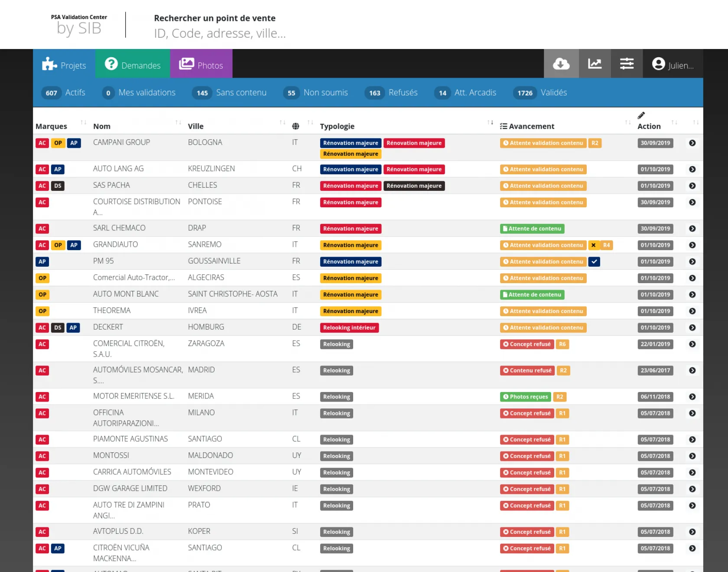Open arrow icon for CAMPANI GROUP row
Image resolution: width=728 pixels, height=572 pixels.
[692, 143]
